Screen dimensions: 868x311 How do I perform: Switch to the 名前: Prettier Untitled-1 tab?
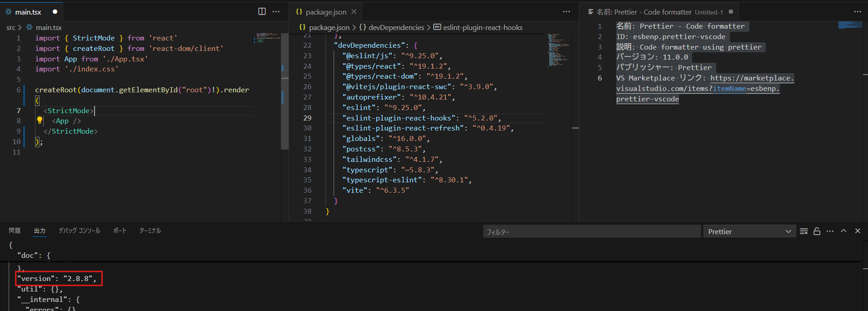point(659,12)
